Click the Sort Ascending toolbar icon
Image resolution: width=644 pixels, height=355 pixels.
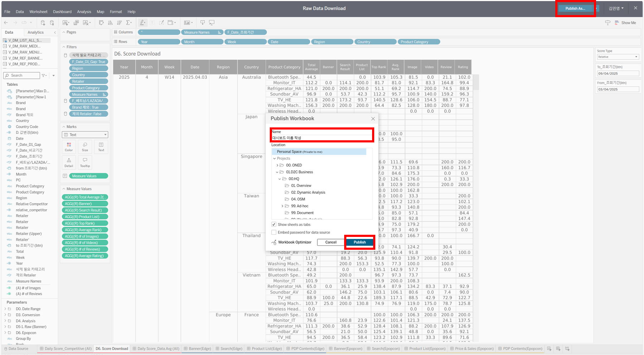pyautogui.click(x=111, y=23)
